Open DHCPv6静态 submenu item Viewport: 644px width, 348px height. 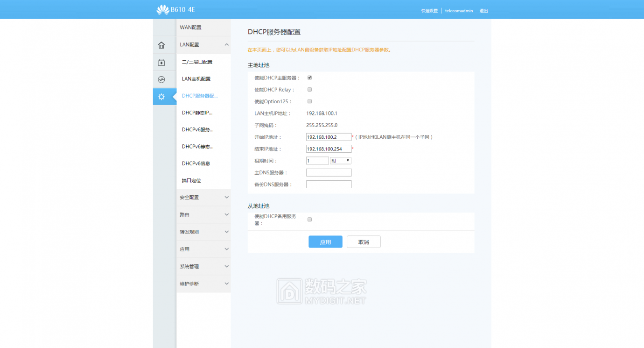pyautogui.click(x=197, y=147)
